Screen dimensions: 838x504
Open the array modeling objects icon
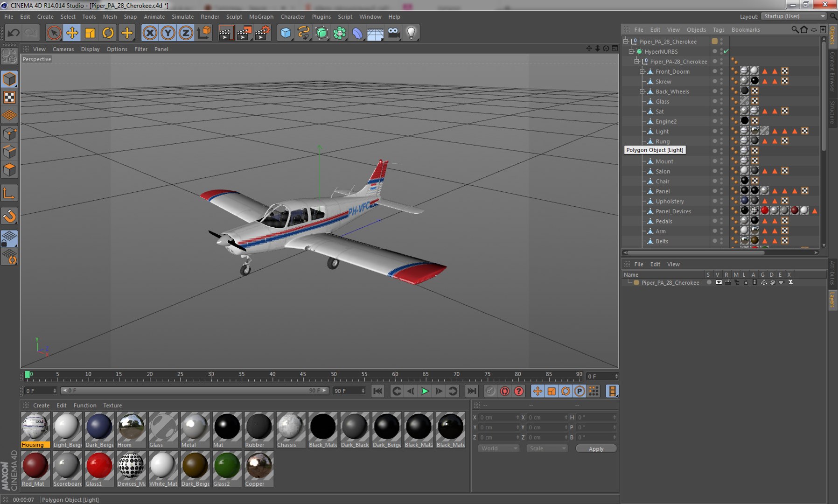click(340, 33)
